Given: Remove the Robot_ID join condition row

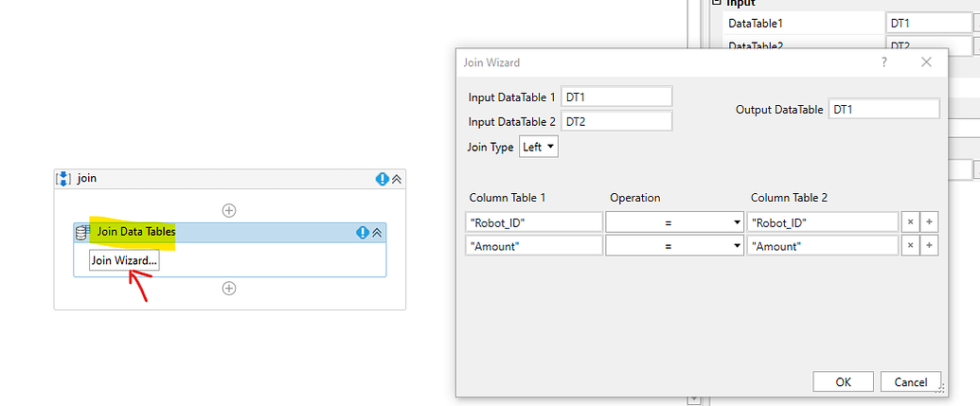Looking at the screenshot, I should 910,221.
